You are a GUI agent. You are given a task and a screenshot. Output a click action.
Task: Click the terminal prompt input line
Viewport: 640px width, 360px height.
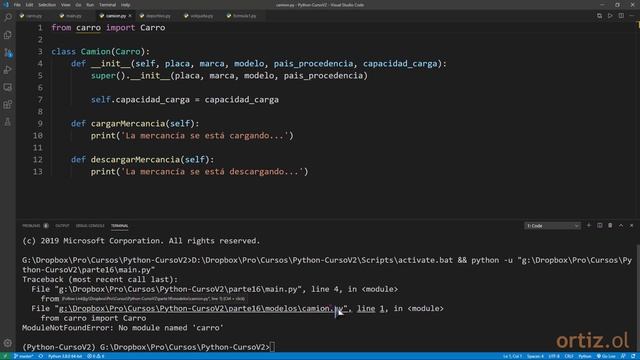tap(149, 347)
